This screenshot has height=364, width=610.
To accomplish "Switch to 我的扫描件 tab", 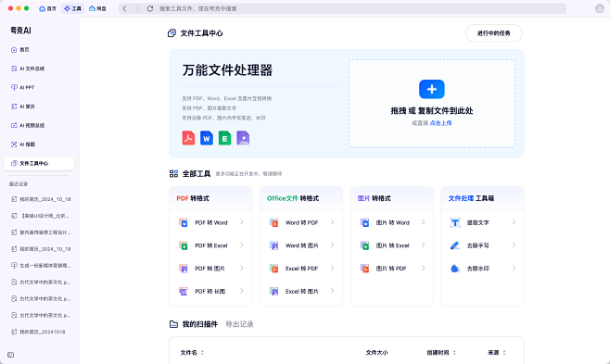I will tap(200, 324).
